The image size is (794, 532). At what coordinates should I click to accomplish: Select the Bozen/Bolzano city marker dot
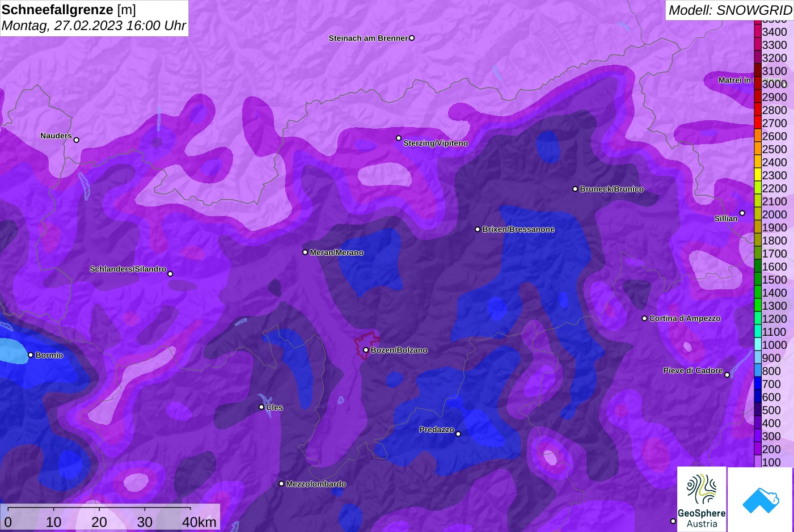coord(366,350)
